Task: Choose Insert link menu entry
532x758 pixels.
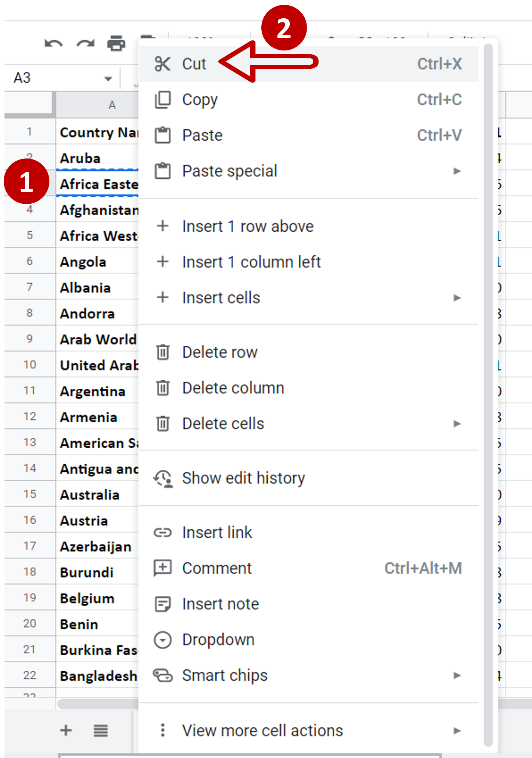Action: coord(309,533)
